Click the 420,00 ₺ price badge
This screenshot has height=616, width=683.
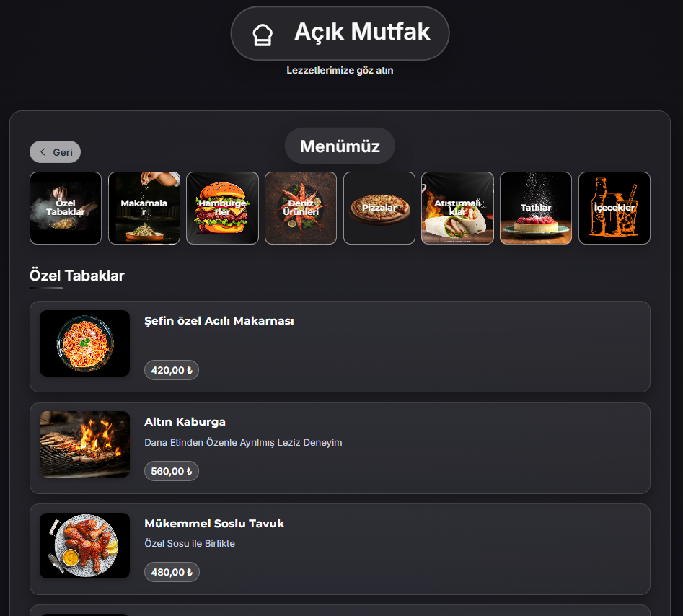(172, 370)
